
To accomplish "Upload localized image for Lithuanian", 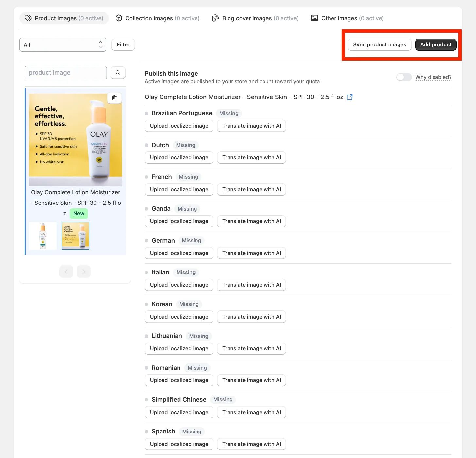I will click(179, 349).
